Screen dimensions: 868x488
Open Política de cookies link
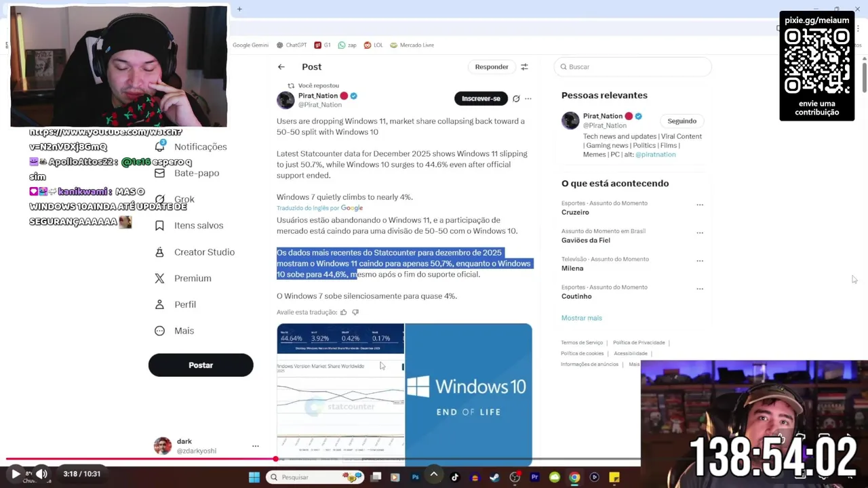582,354
